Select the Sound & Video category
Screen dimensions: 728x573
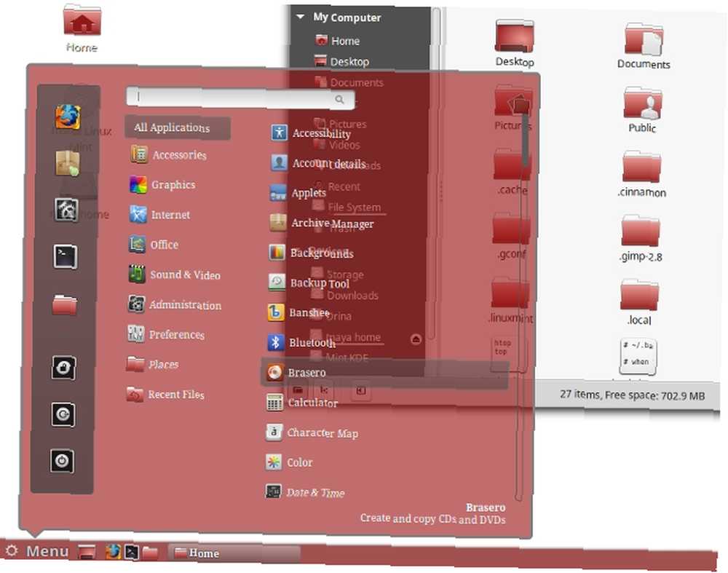[x=174, y=274]
